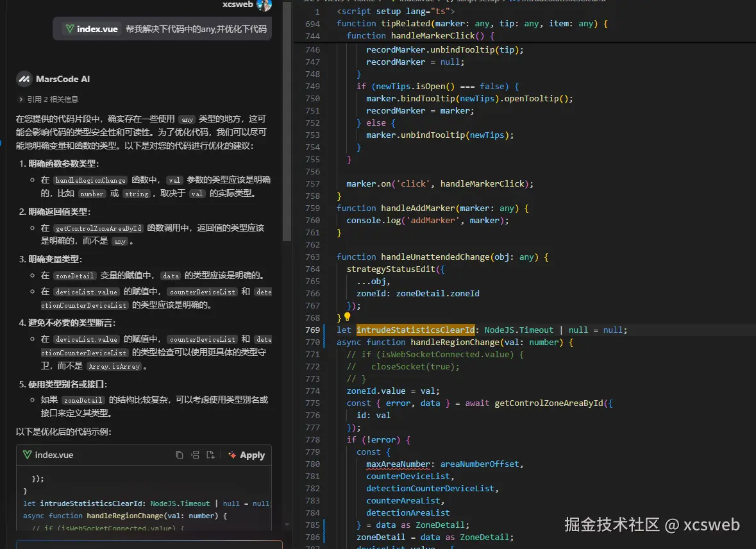756x549 pixels.
Task: Expand the 引用 2 相关信息 references section
Action: (47, 99)
